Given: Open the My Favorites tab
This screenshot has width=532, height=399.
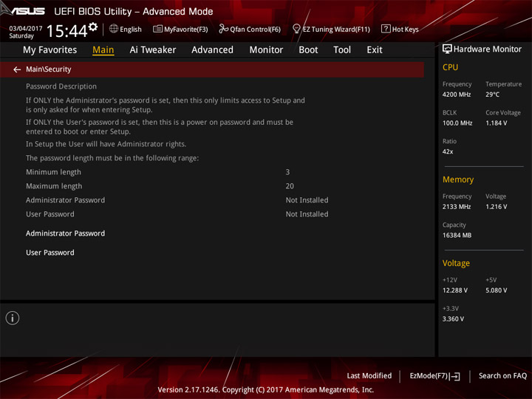Looking at the screenshot, I should [x=50, y=50].
